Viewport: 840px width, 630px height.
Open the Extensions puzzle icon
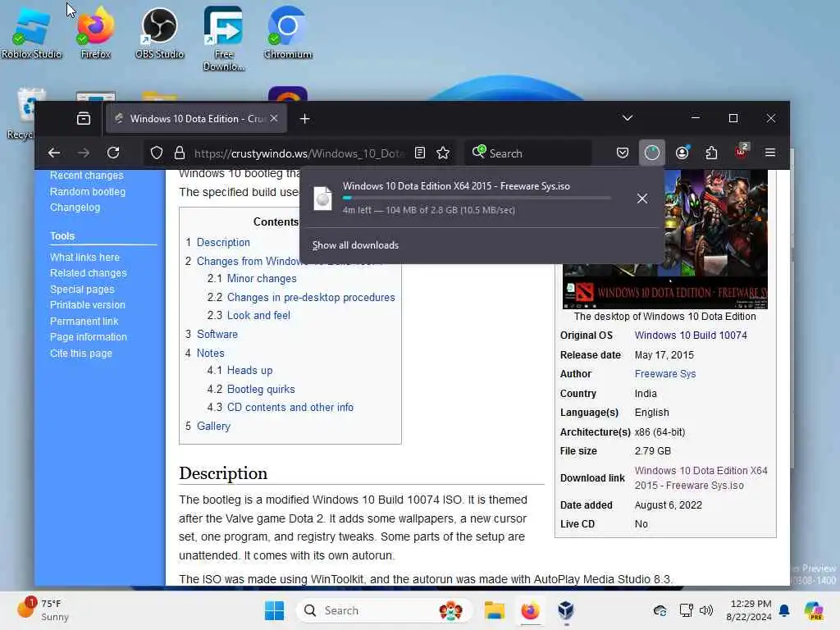click(711, 153)
